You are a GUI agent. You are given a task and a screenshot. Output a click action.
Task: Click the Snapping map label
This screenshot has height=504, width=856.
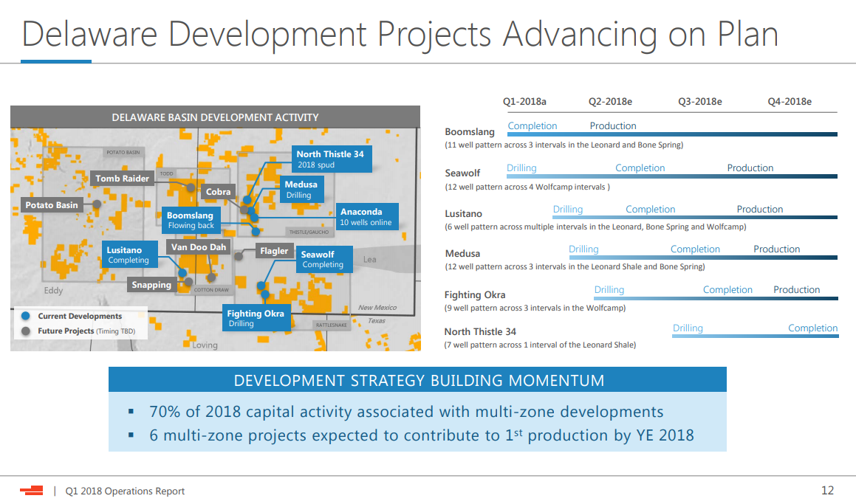[151, 285]
